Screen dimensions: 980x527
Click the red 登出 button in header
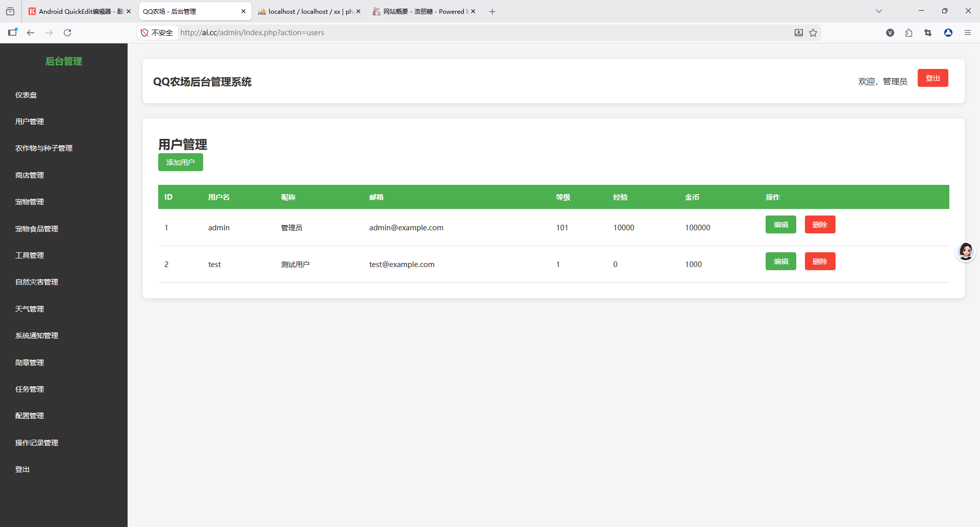(933, 78)
